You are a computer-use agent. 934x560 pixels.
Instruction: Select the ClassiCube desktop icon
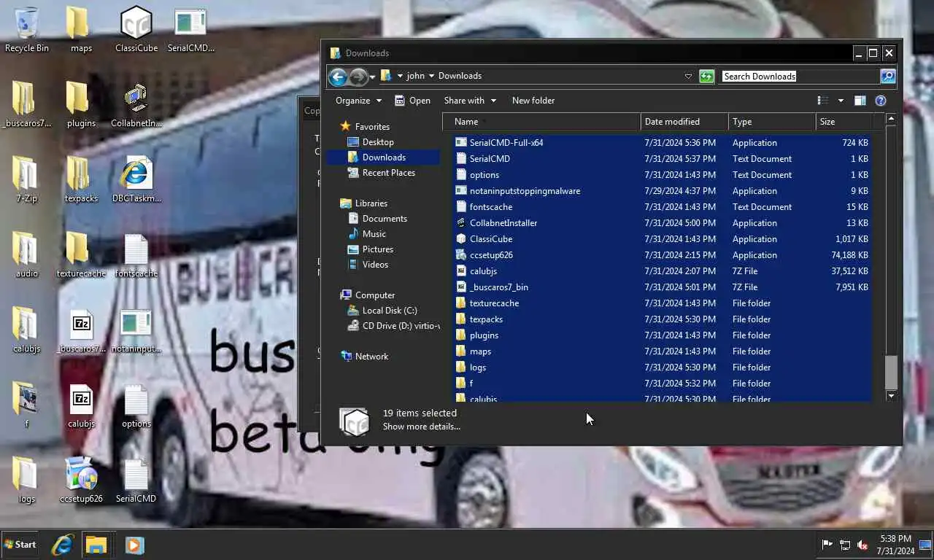(136, 31)
